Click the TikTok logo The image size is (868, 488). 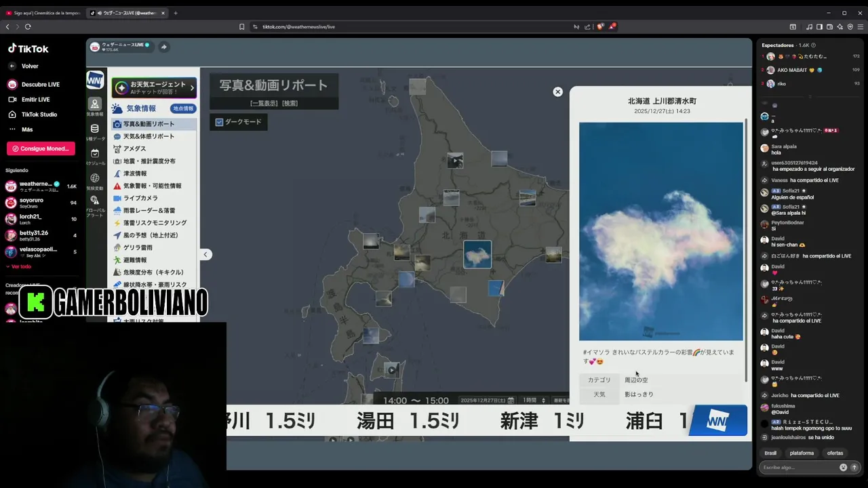tap(28, 49)
